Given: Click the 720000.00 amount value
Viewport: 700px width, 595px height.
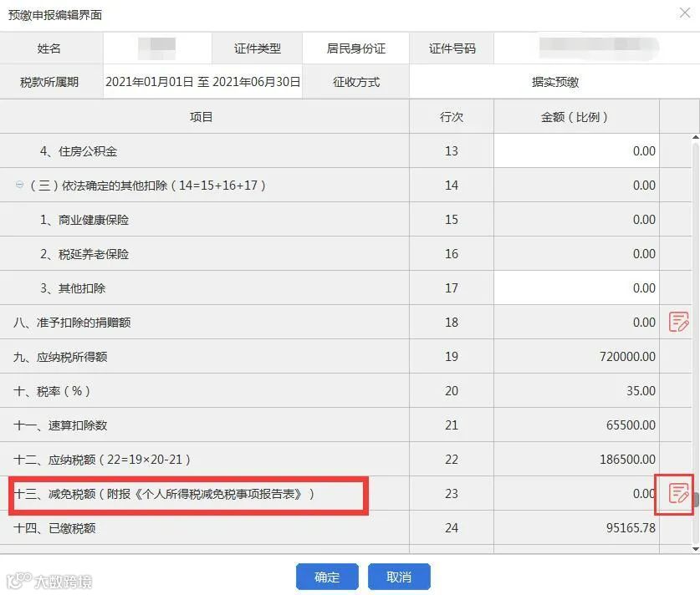Looking at the screenshot, I should (x=627, y=356).
